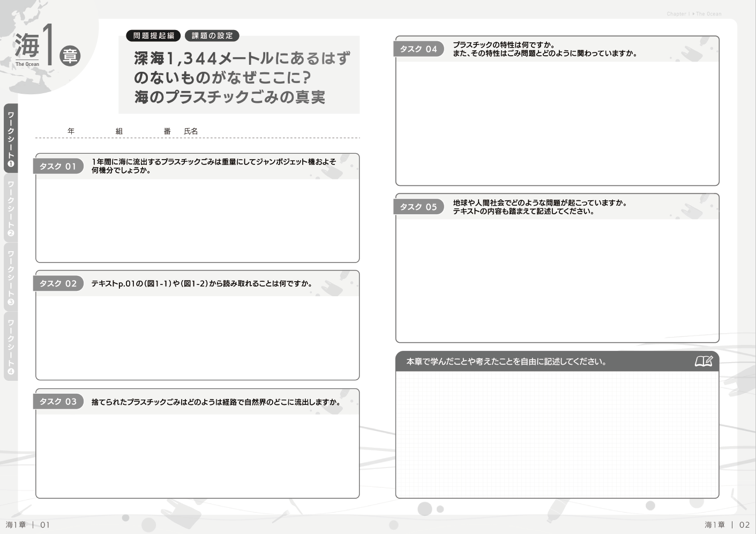The width and height of the screenshot is (756, 534).
Task: Click the circled 章 chapter badge
Action: tap(70, 55)
